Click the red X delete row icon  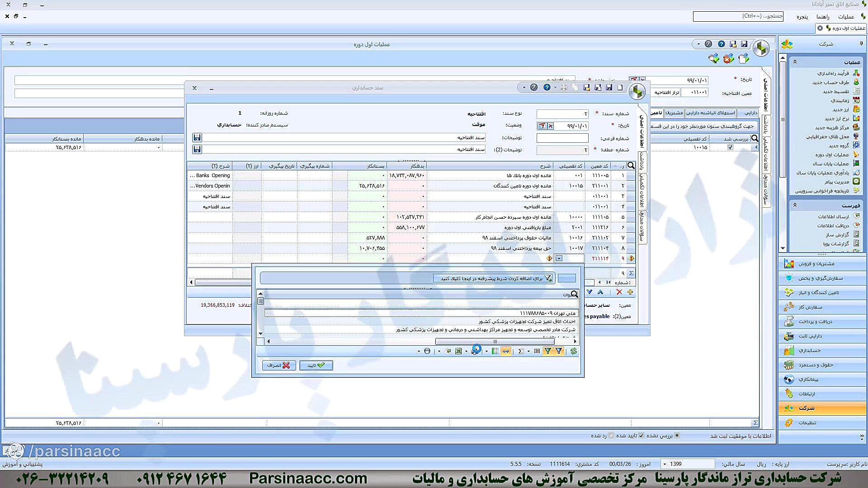tap(619, 292)
